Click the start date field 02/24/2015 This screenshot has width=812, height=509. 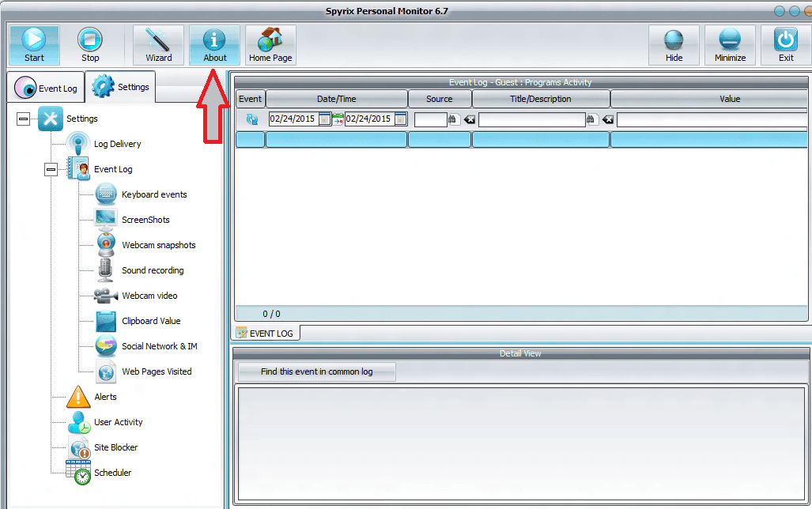293,119
